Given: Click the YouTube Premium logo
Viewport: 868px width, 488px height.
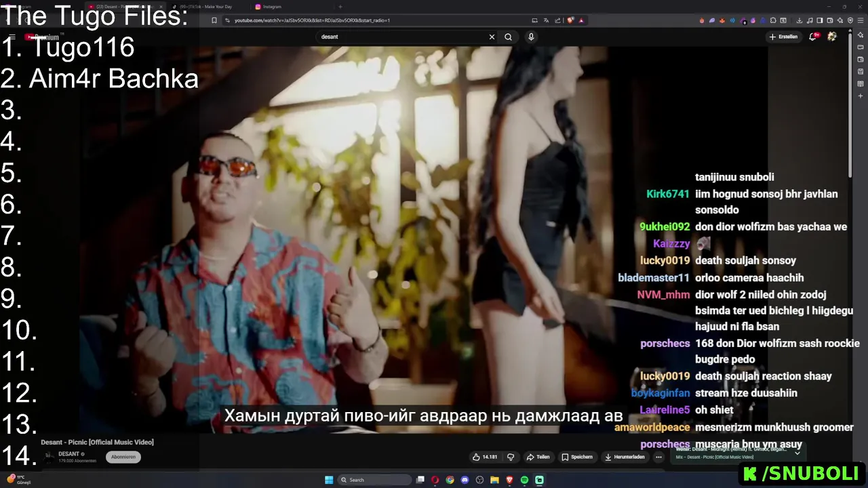Looking at the screenshot, I should click(43, 37).
